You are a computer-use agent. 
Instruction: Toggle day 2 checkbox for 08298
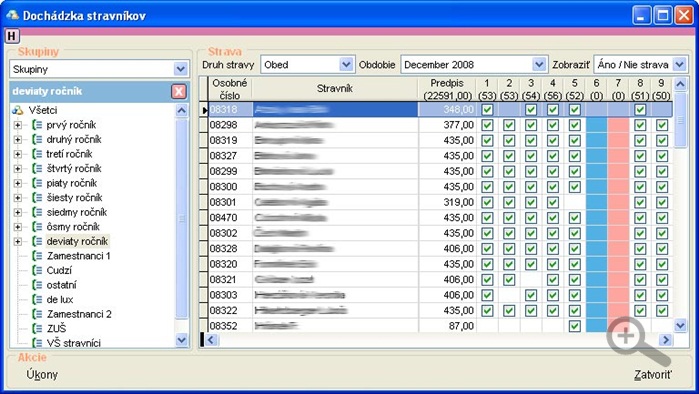509,125
